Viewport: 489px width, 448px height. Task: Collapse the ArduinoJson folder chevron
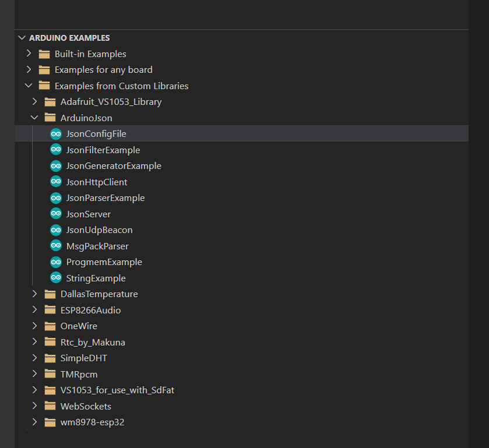[34, 118]
